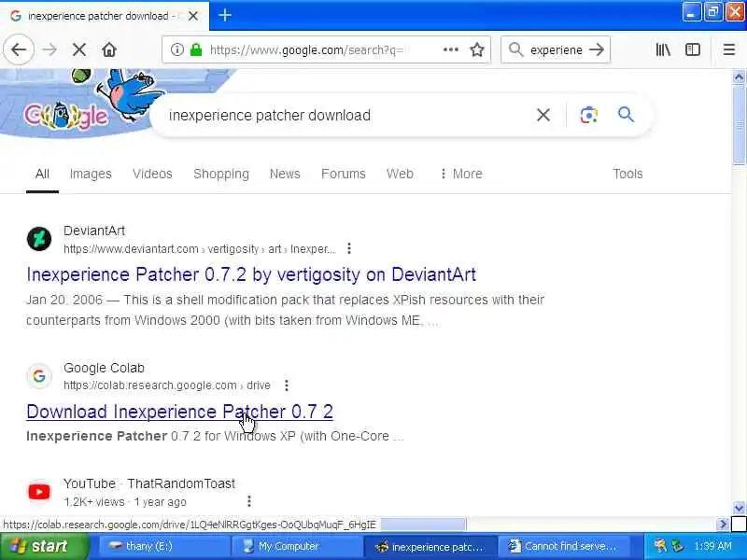The image size is (747, 560).
Task: Open options menu for the Google Colab result
Action: [x=287, y=385]
